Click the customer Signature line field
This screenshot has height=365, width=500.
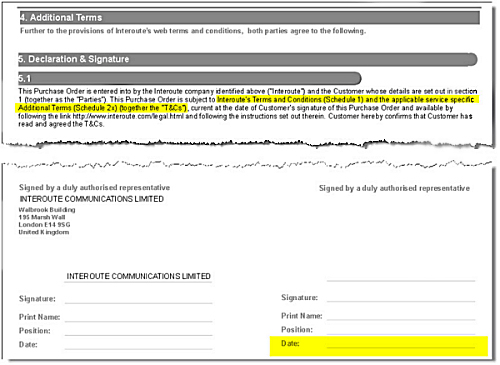401,297
